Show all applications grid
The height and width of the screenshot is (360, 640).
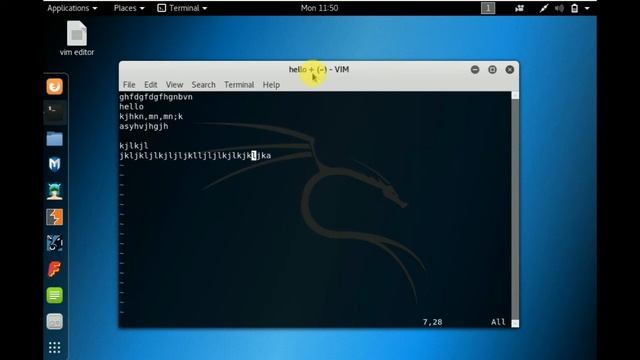[x=54, y=347]
